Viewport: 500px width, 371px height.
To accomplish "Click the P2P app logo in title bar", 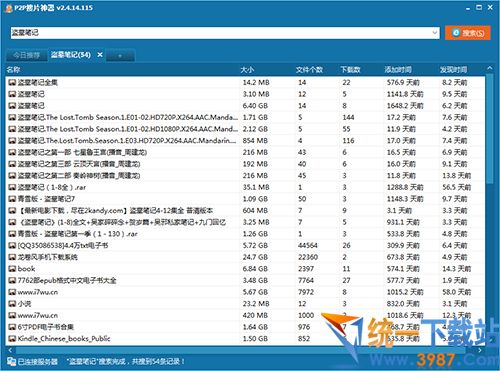I will 9,8.
